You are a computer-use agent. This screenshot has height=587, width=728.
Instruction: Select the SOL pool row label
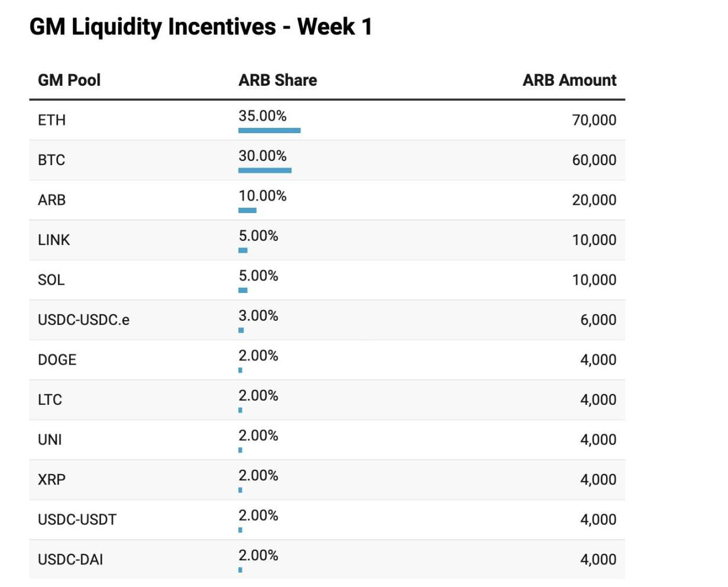click(x=51, y=280)
